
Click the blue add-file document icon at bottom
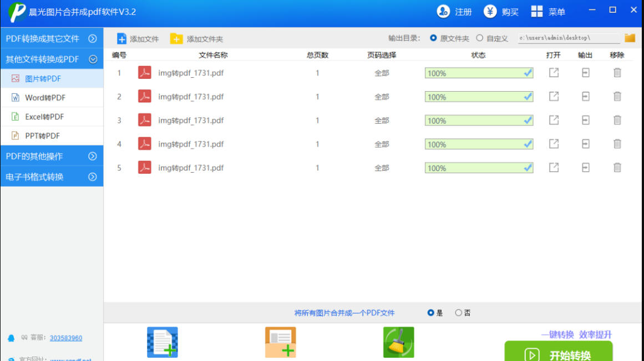pos(163,342)
